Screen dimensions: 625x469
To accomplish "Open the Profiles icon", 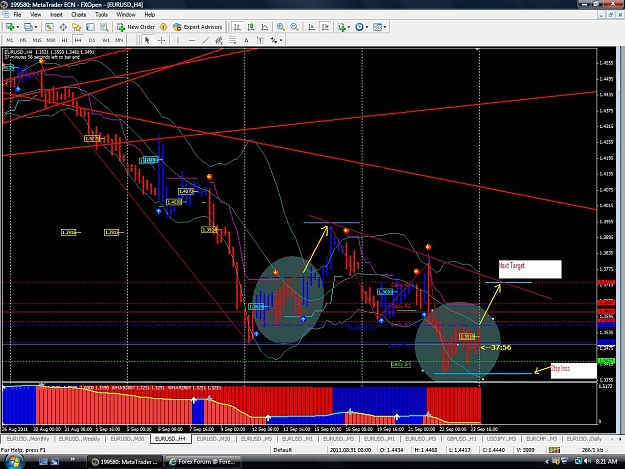I will click(x=28, y=27).
